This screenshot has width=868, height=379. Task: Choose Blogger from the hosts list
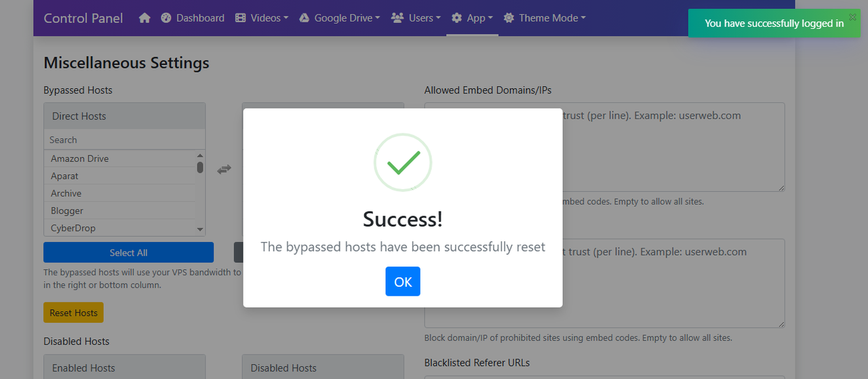click(67, 211)
